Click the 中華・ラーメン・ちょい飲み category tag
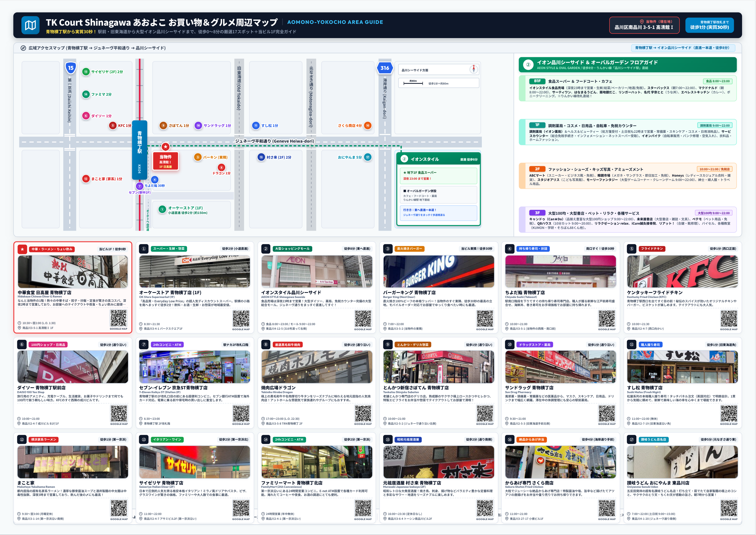 coord(52,249)
